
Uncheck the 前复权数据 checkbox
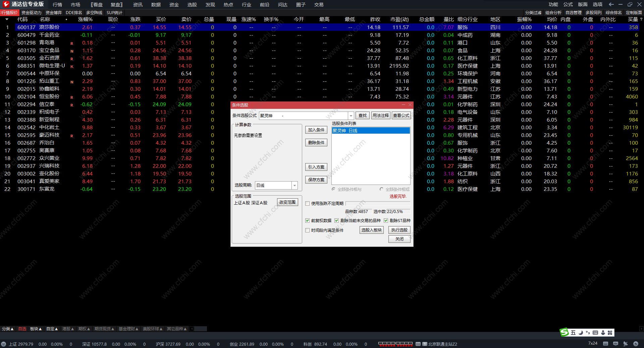(307, 220)
